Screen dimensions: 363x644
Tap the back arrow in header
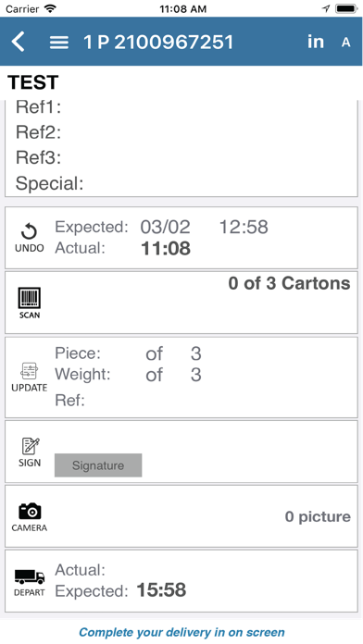(19, 42)
